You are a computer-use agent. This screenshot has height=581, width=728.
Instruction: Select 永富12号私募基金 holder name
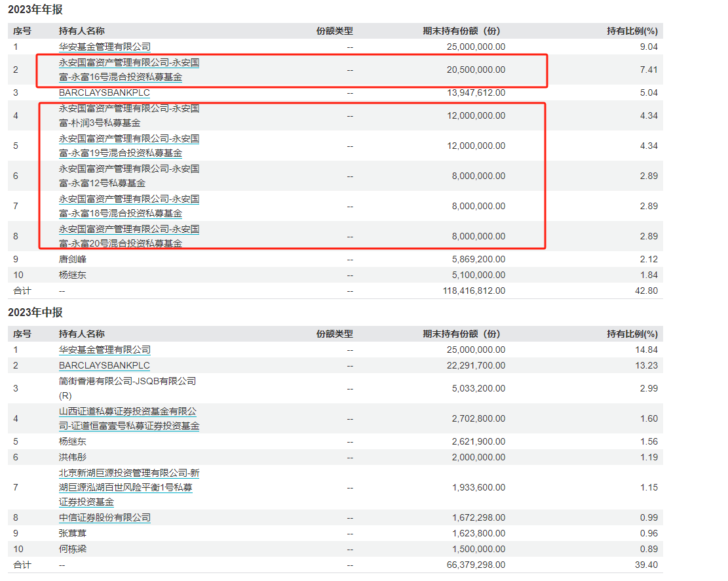[129, 176]
